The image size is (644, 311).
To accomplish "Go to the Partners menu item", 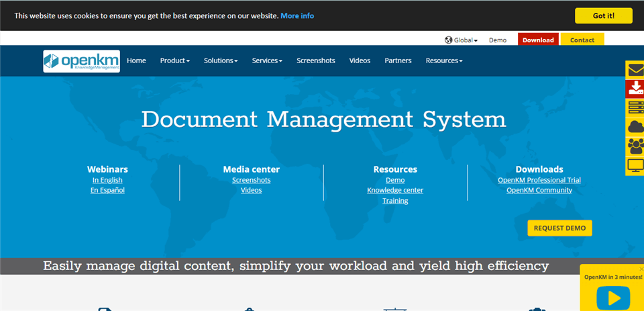I will tap(398, 60).
